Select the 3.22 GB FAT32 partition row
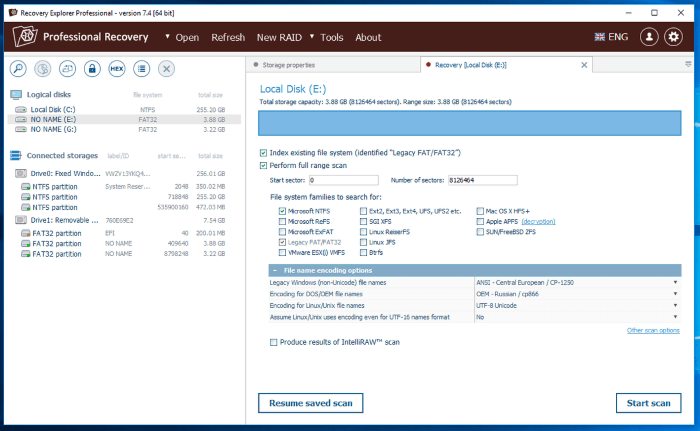 [x=124, y=254]
